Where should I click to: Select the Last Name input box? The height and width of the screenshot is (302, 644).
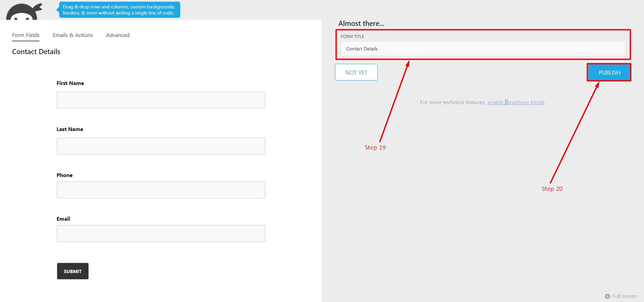[161, 146]
